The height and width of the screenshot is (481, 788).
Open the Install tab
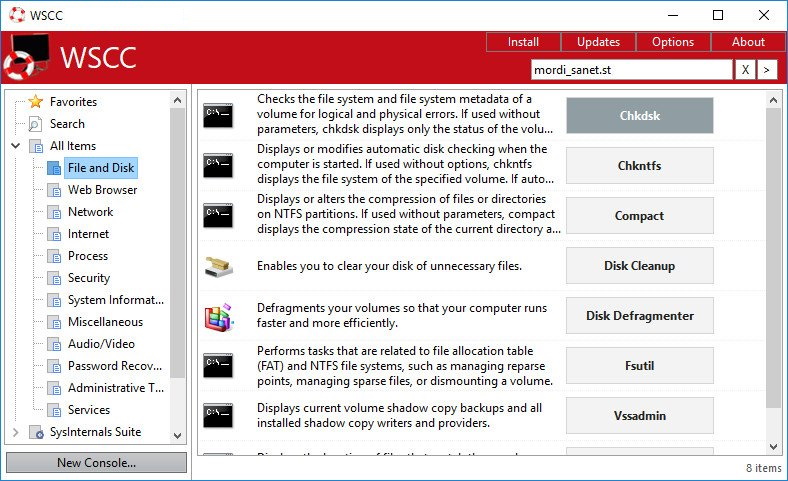523,42
